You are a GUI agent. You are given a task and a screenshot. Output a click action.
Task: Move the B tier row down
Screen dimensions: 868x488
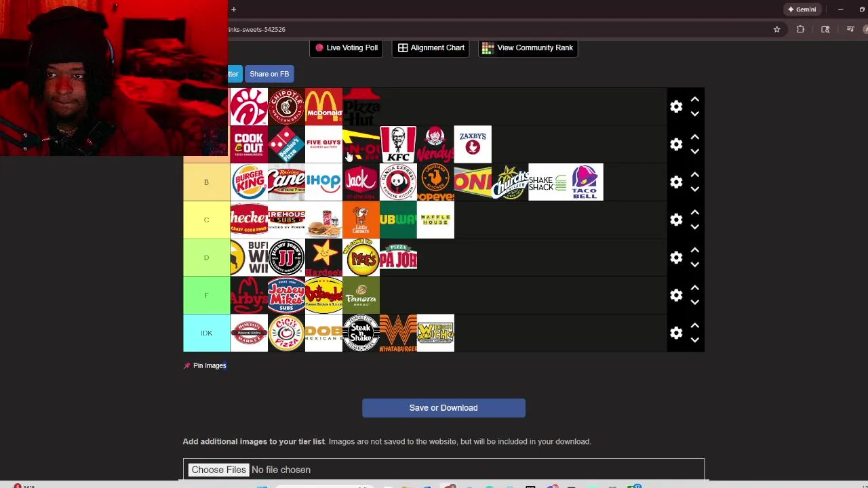coord(694,190)
